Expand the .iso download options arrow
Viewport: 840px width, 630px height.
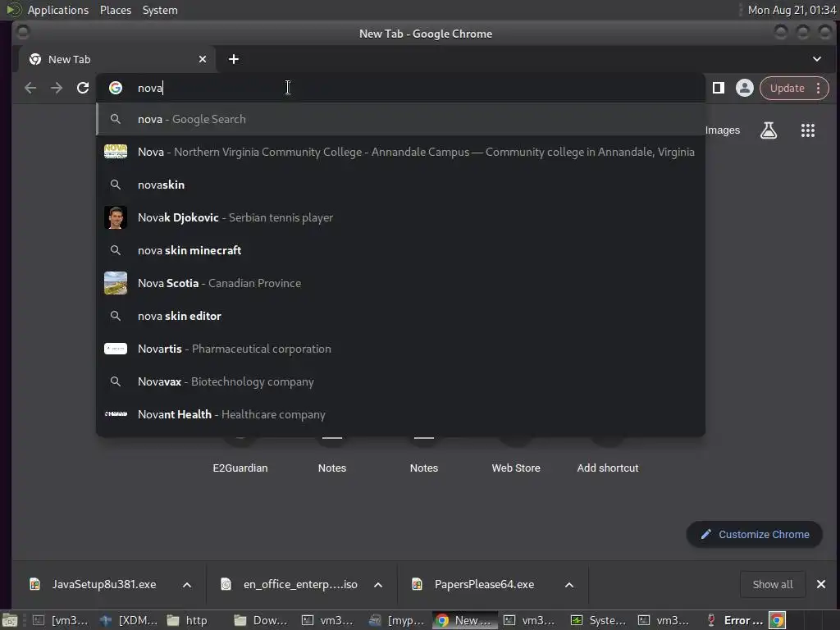[x=378, y=584]
